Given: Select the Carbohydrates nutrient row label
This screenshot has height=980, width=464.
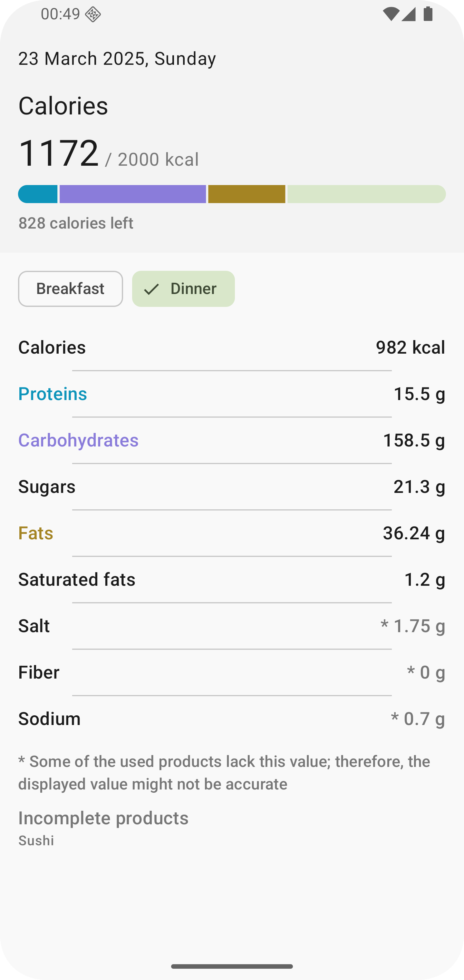Looking at the screenshot, I should click(x=78, y=440).
